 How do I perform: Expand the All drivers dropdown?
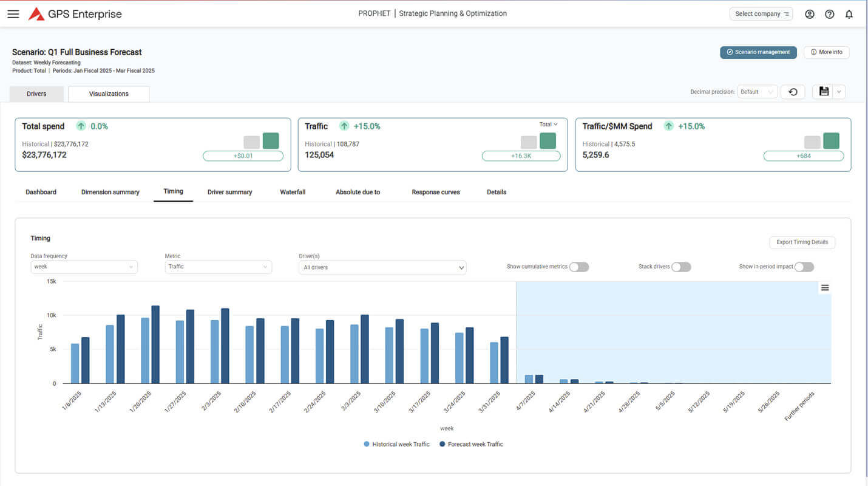[x=382, y=267]
